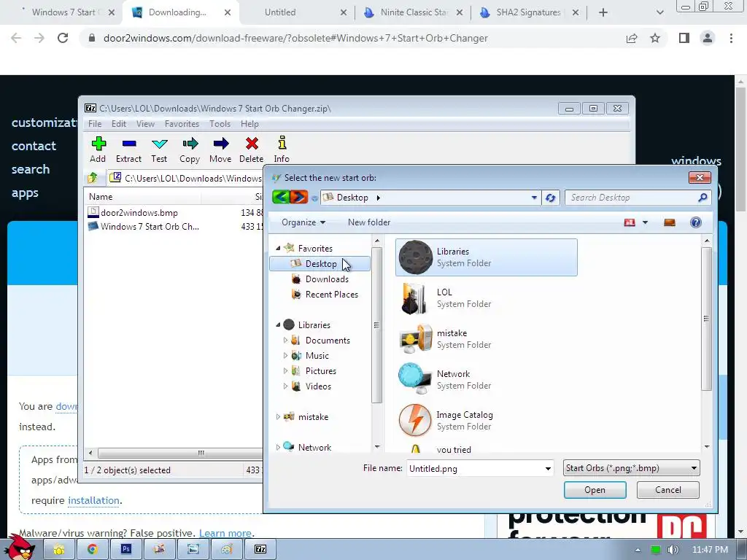Reload the page in Chrome
The image size is (747, 560).
coord(63,38)
